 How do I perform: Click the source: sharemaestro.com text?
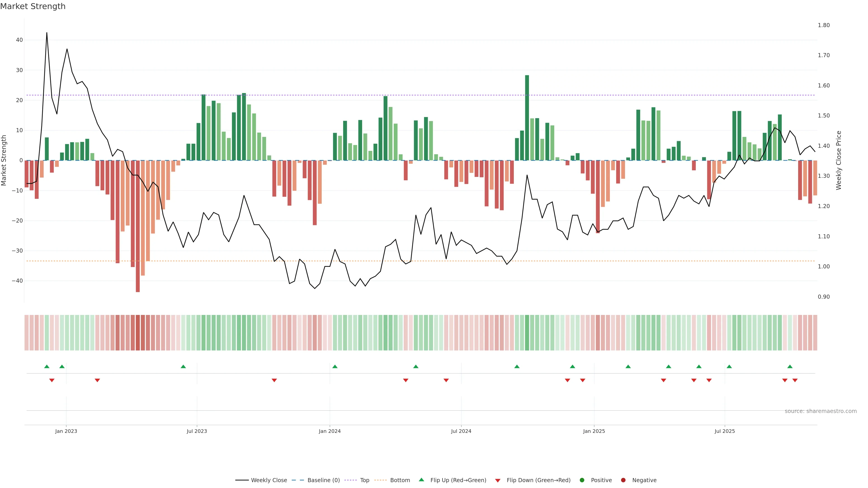(821, 411)
